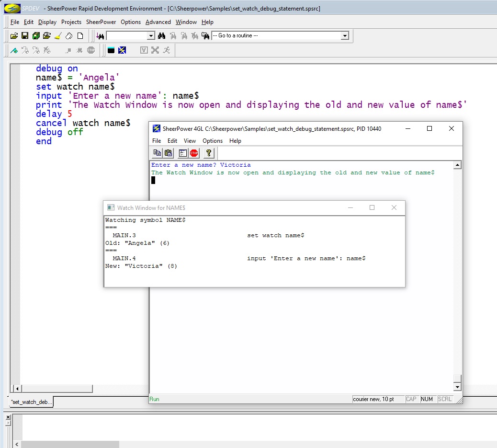497x448 pixels.
Task: Click the red STOP icon in 4GL window
Action: coord(194,153)
